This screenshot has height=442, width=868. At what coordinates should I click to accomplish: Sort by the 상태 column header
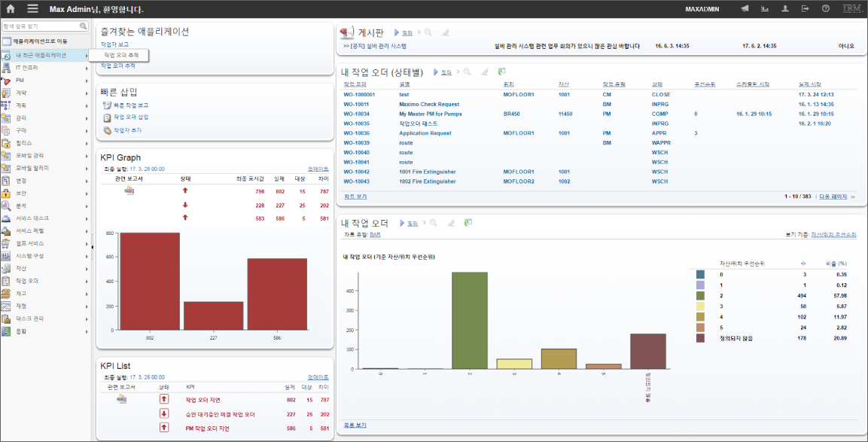point(656,84)
